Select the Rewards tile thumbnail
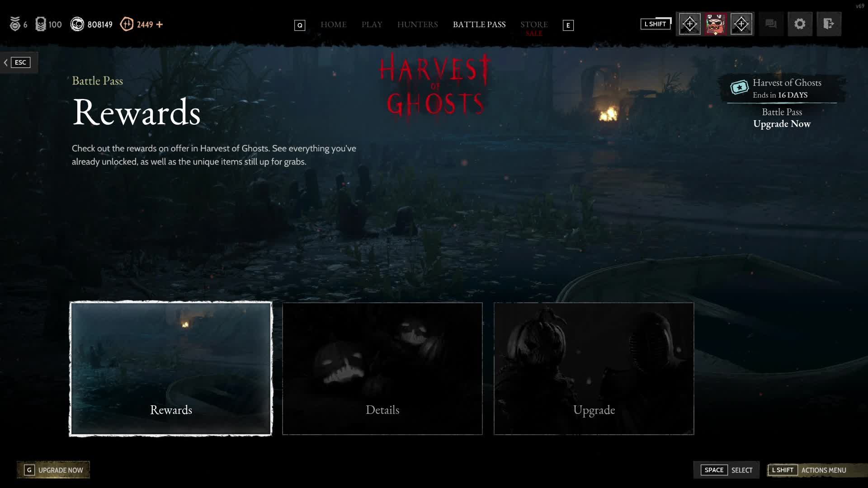 (x=171, y=368)
